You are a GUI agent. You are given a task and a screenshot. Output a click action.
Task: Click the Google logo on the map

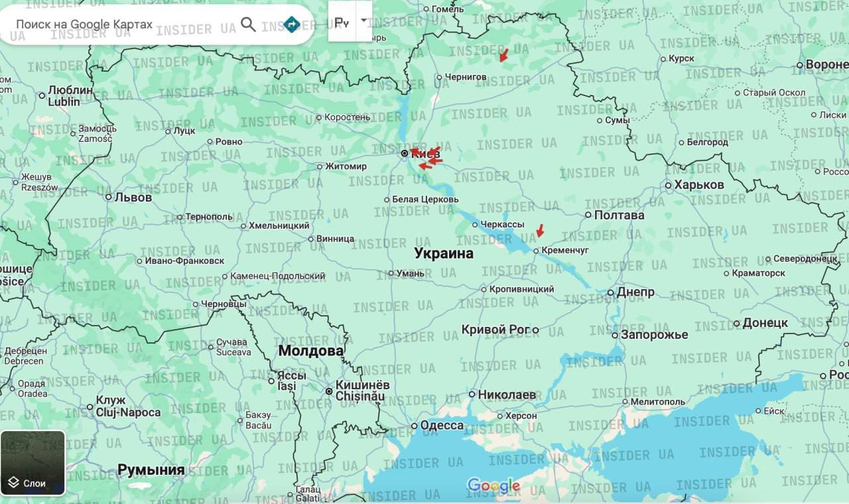tap(493, 486)
